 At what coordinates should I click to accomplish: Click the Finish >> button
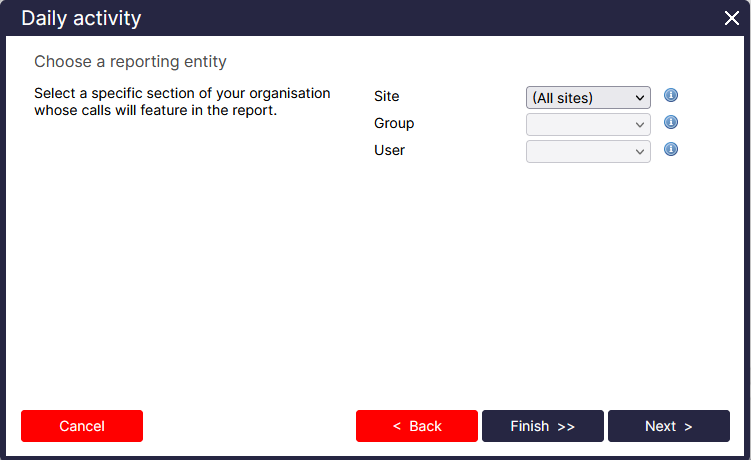543,426
